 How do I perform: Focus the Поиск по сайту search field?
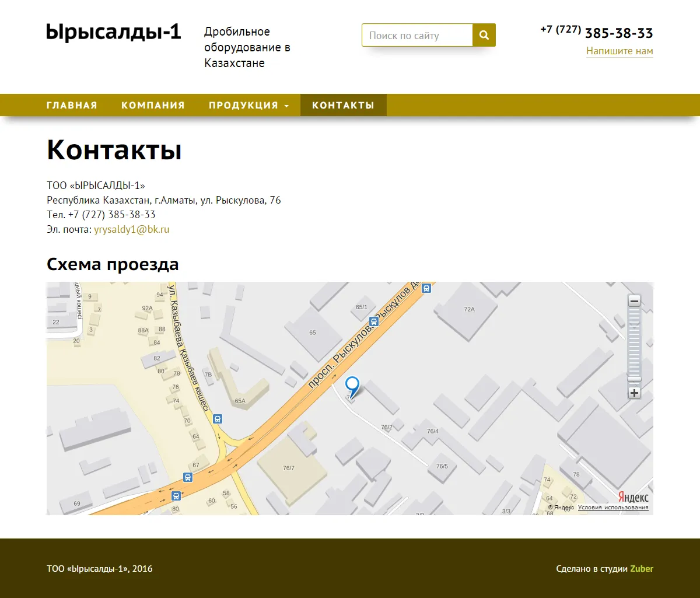(x=417, y=35)
